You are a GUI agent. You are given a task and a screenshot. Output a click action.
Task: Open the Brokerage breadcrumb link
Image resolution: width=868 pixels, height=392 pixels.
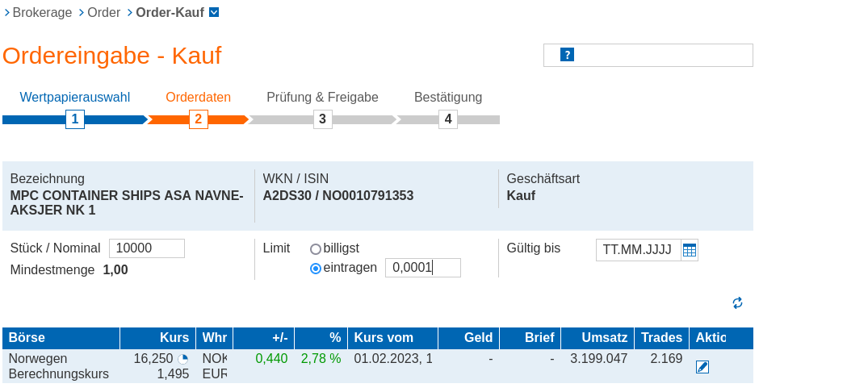click(x=42, y=13)
